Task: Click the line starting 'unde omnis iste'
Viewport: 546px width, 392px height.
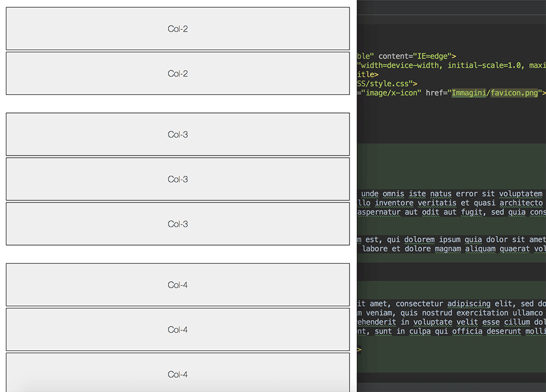Action: click(x=452, y=194)
